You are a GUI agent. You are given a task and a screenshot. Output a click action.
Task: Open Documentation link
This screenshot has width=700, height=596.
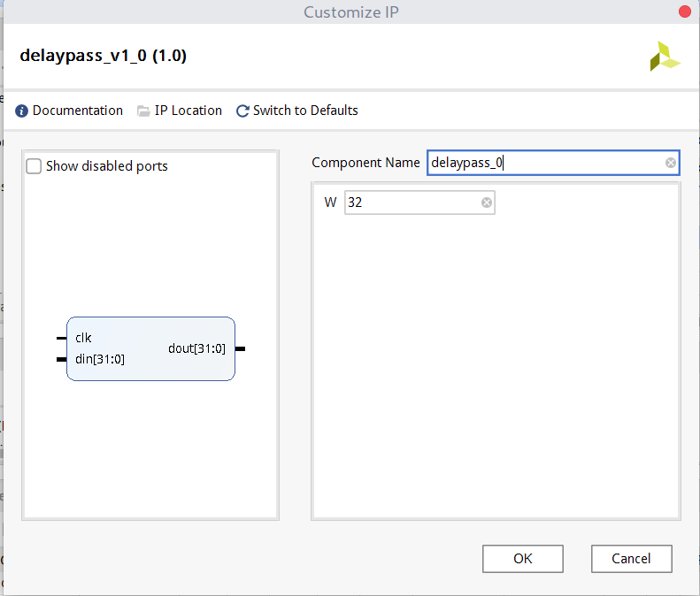pos(78,111)
